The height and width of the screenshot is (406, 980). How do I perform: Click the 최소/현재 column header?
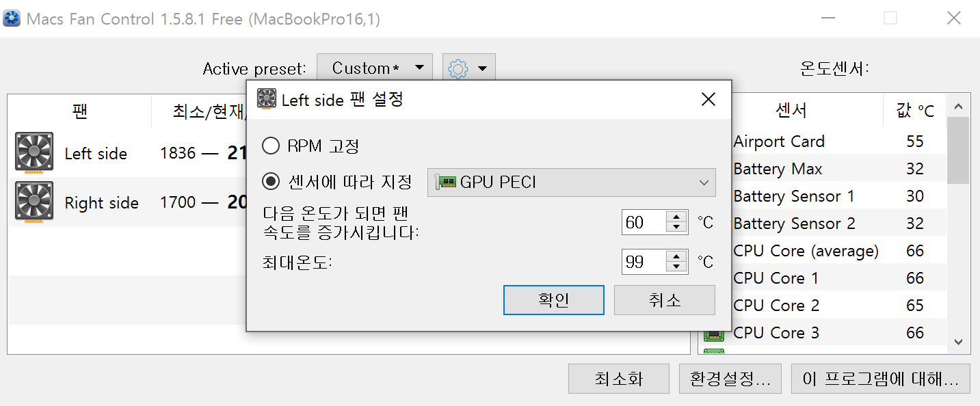coord(209,111)
